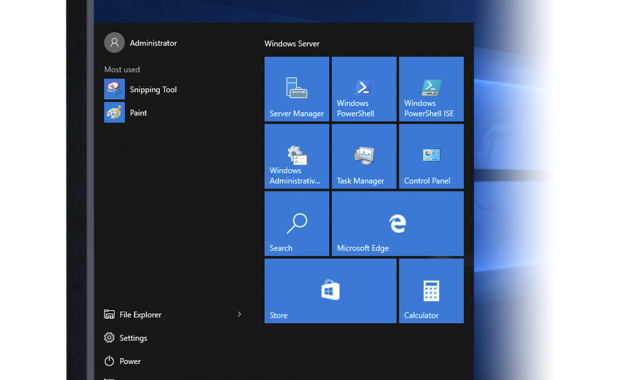Click the Paint palette icon
This screenshot has width=620, height=380.
(114, 113)
